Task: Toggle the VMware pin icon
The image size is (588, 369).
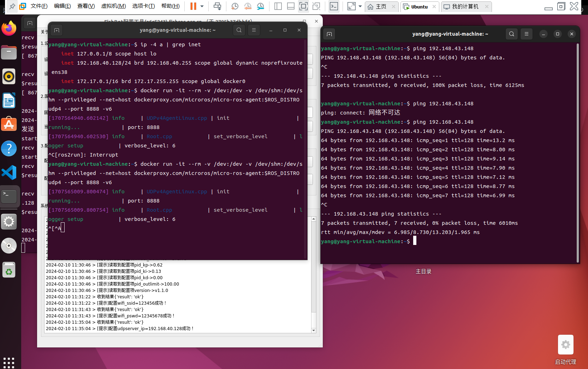Action: pyautogui.click(x=12, y=6)
